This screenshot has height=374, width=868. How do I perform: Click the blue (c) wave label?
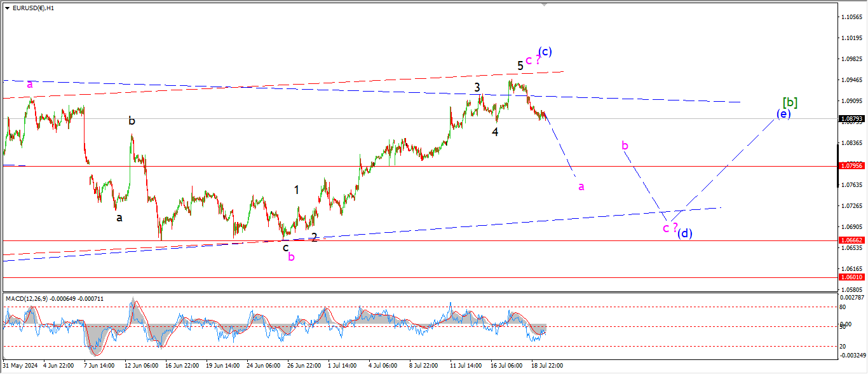pyautogui.click(x=545, y=52)
